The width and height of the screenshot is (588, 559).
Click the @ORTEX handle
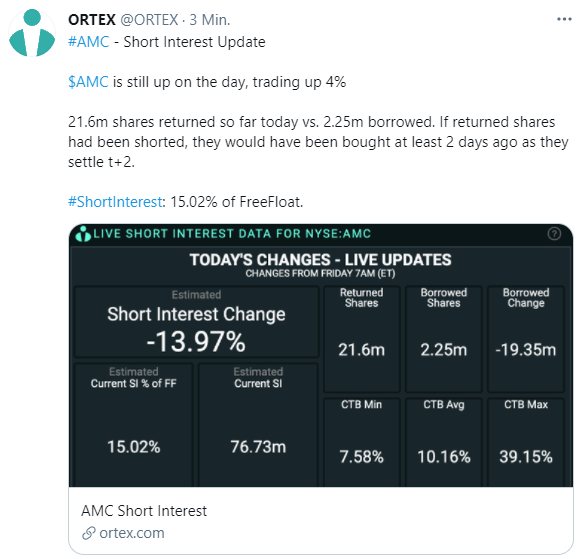pyautogui.click(x=149, y=19)
